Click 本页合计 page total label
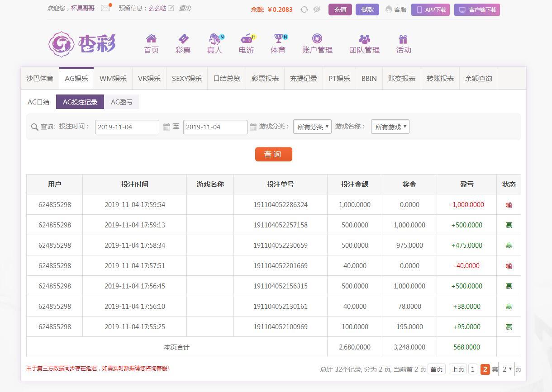The height and width of the screenshot is (392, 552). click(x=177, y=347)
